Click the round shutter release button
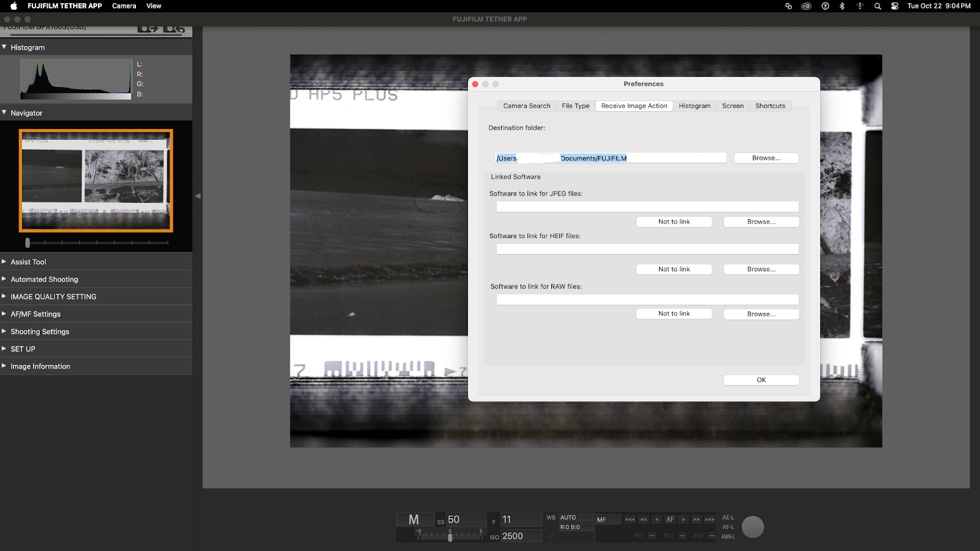The image size is (980, 551). tap(753, 527)
